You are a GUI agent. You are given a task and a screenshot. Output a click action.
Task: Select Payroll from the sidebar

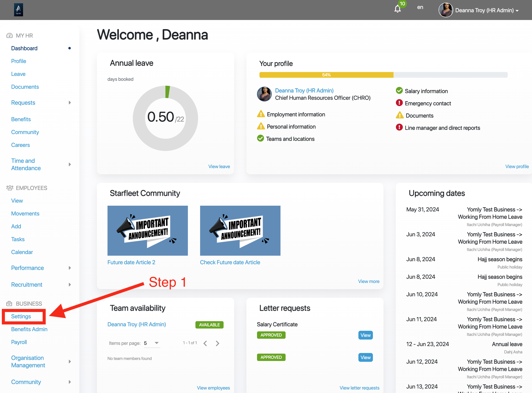19,342
